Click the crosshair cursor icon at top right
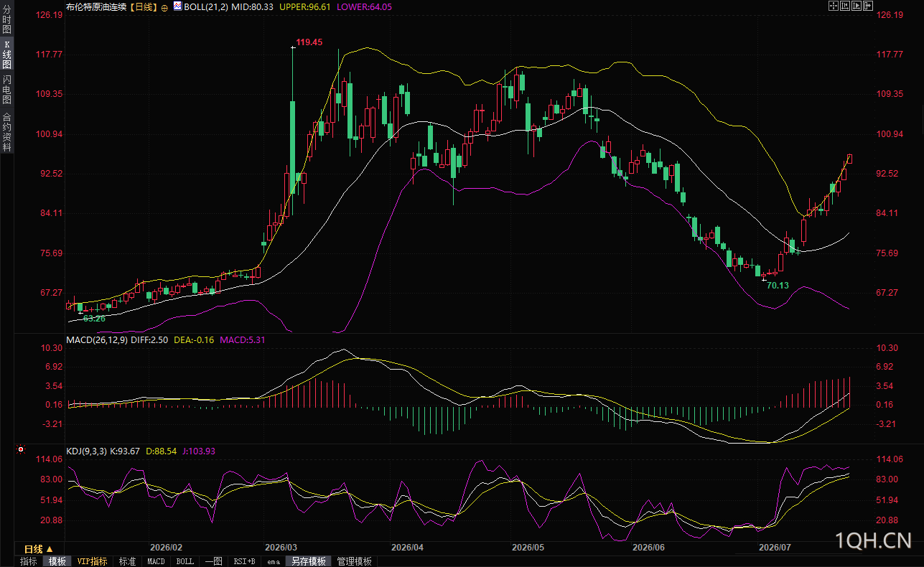The image size is (924, 567). pos(834,6)
